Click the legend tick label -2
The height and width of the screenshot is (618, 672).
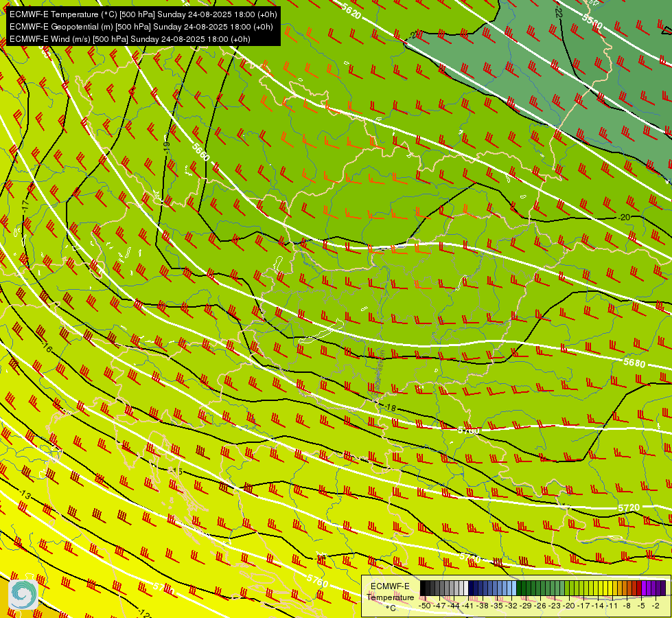tap(657, 606)
